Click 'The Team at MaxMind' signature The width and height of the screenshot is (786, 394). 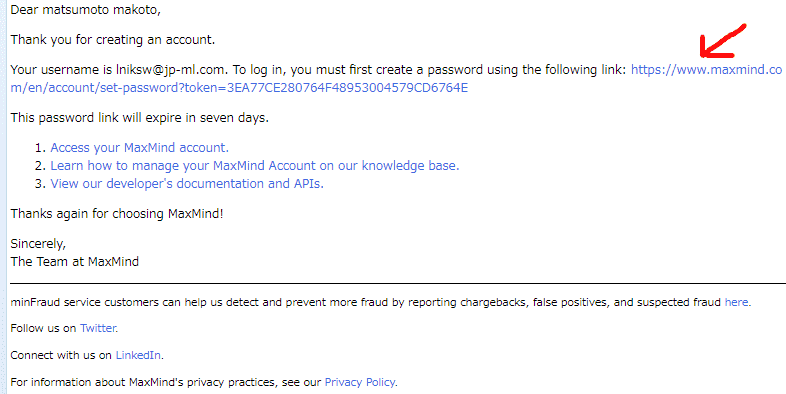[x=75, y=262]
